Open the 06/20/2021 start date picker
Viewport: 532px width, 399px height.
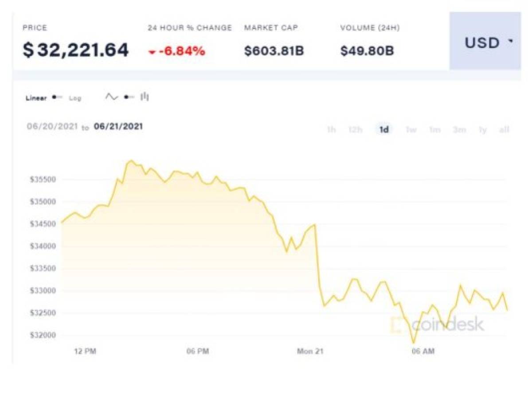52,127
